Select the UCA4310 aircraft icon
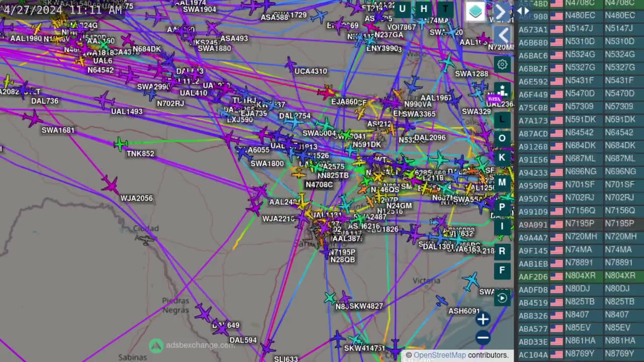 pos(290,64)
